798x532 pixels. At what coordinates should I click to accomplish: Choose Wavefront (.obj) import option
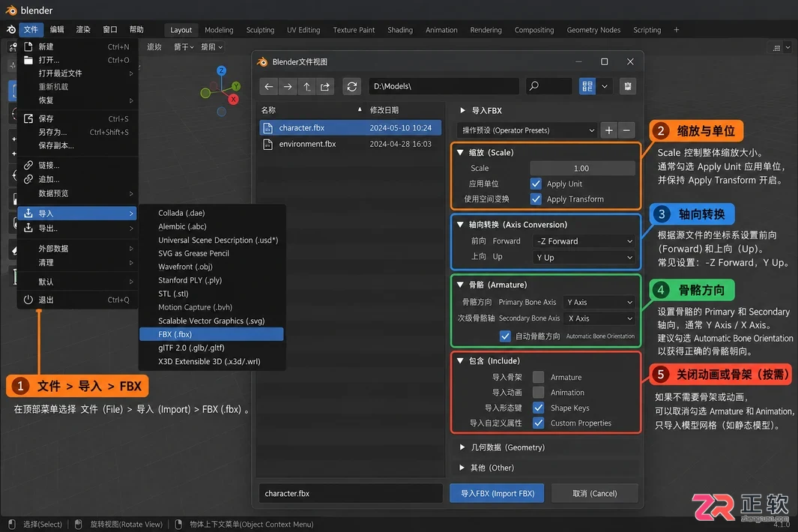[x=211, y=267]
